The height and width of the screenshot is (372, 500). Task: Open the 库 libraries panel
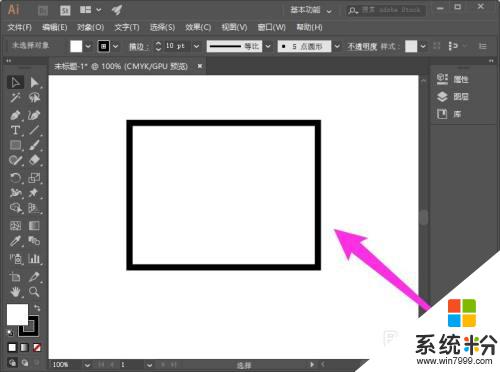449,114
